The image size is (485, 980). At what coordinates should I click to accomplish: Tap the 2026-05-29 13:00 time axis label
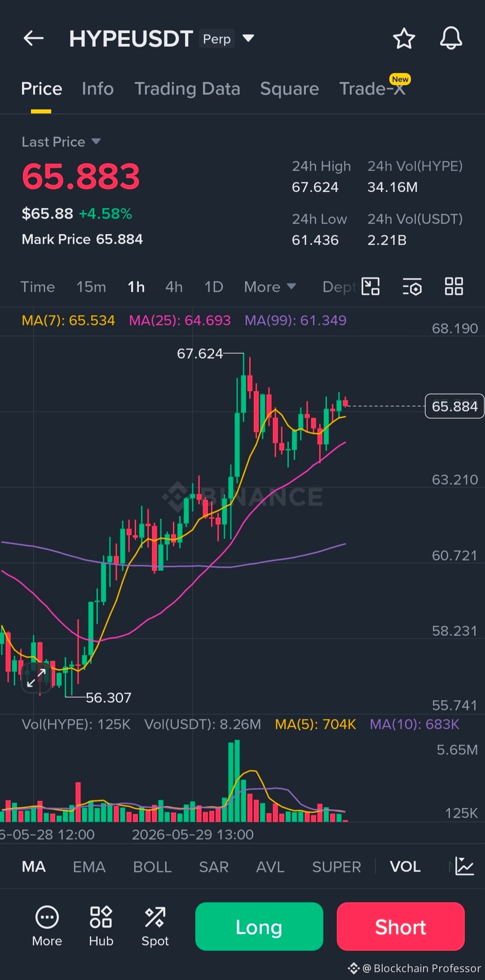193,835
